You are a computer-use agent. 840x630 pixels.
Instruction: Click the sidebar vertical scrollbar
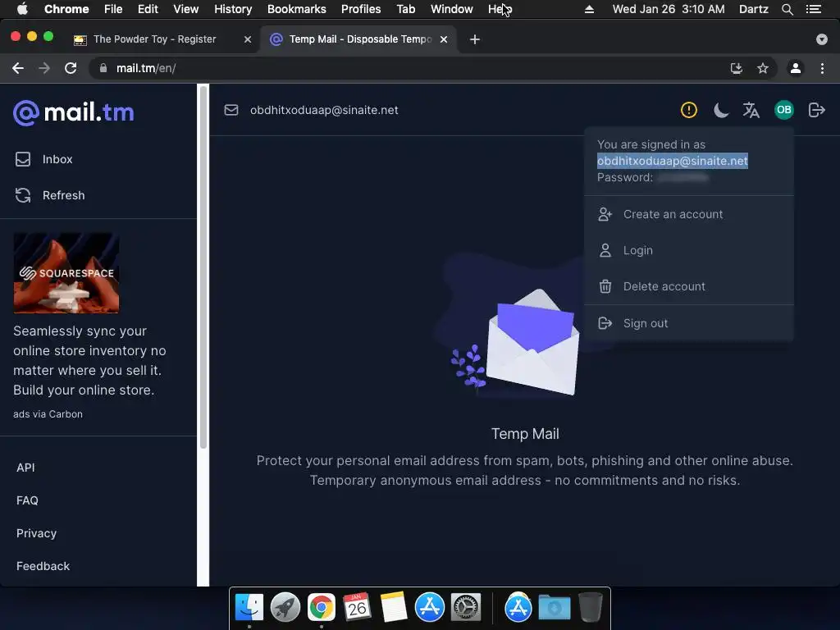click(203, 268)
